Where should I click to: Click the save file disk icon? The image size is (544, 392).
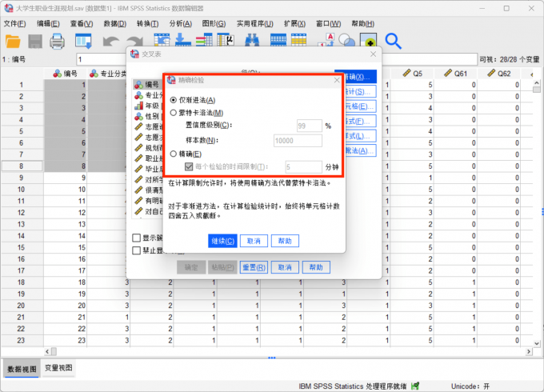tap(35, 41)
